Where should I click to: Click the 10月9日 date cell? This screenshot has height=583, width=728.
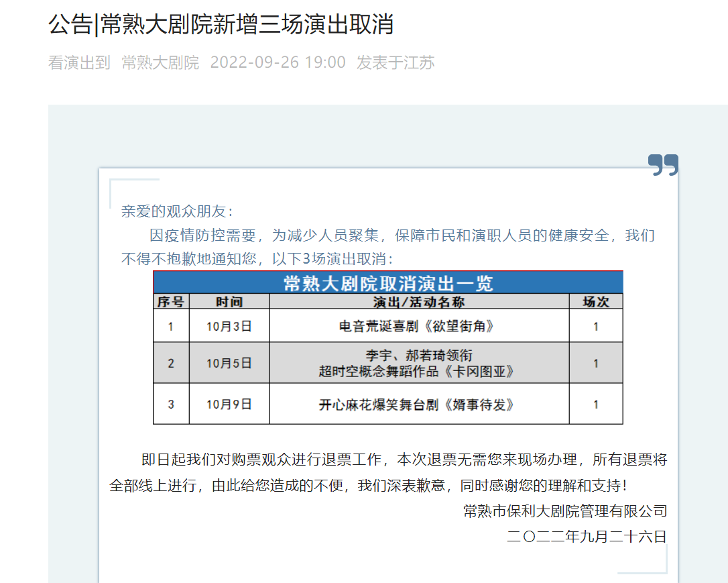tap(229, 404)
